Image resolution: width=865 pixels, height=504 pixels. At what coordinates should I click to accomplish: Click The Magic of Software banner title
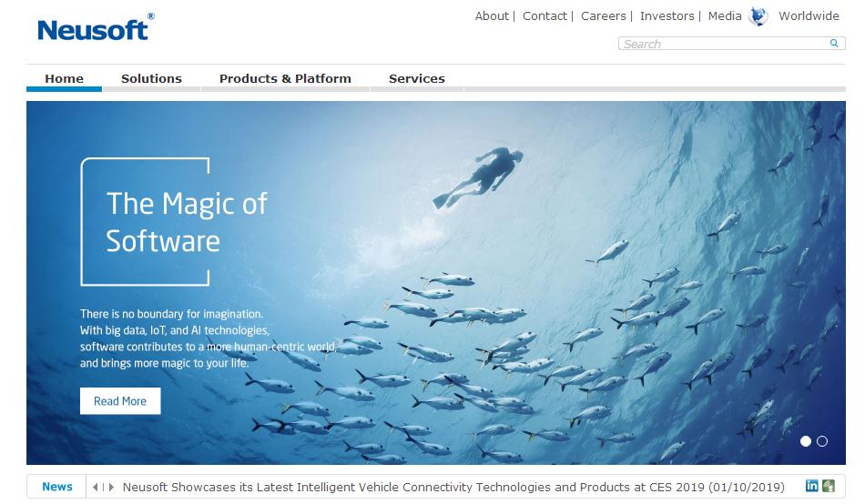click(x=187, y=222)
